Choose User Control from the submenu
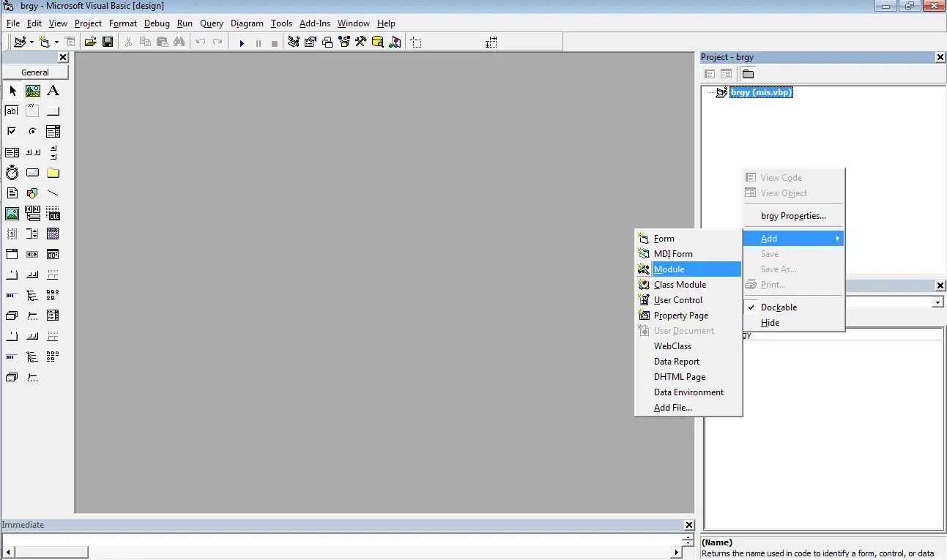 pos(688,300)
